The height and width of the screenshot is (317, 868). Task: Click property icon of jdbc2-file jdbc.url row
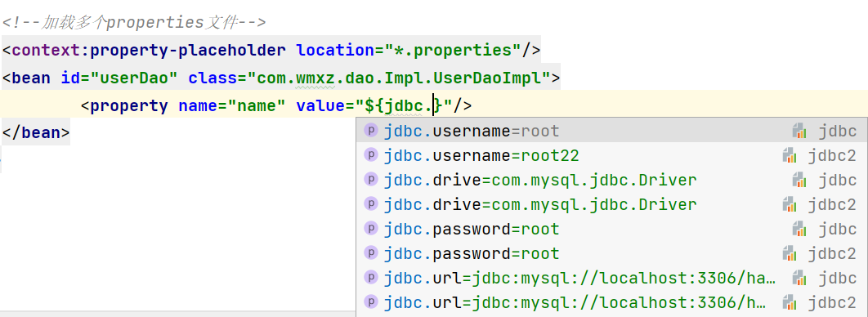[x=370, y=302]
